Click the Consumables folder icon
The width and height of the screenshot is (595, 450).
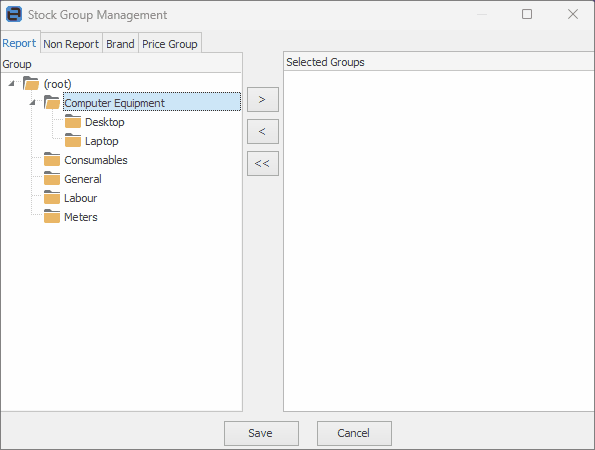click(52, 159)
